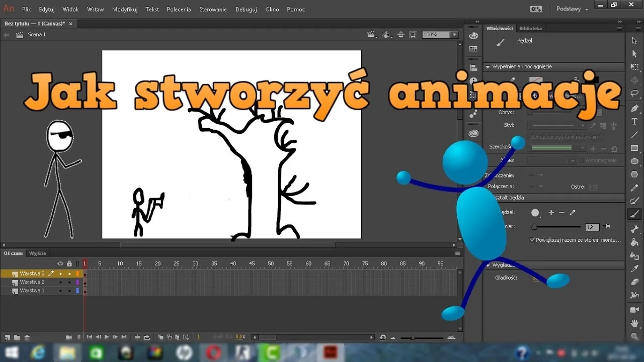This screenshot has width=644, height=362.
Task: Pick the Rectangle tool
Action: pos(634,148)
